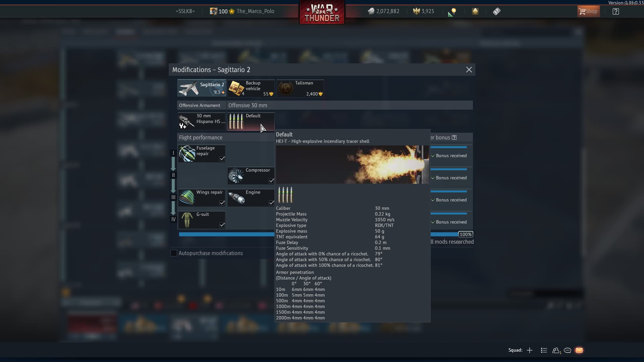Toggle the G-suit checkbox
644x362 pixels.
[222, 225]
